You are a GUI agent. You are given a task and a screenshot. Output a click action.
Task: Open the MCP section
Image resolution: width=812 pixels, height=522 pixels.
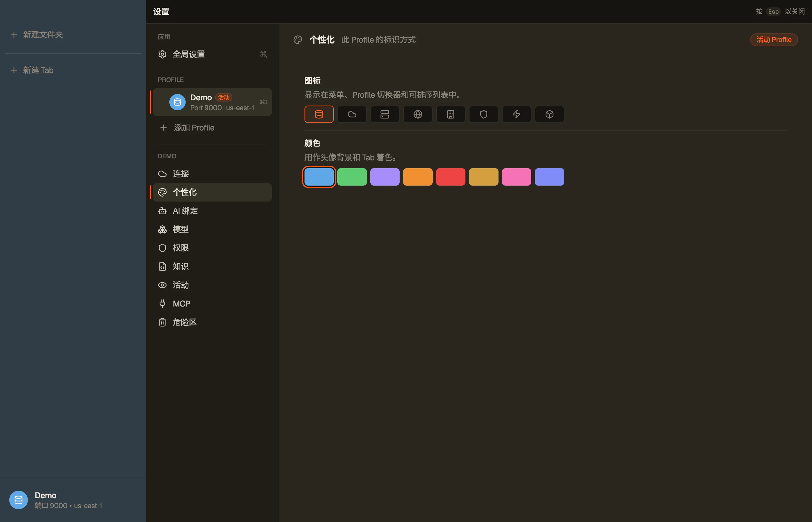(x=212, y=304)
